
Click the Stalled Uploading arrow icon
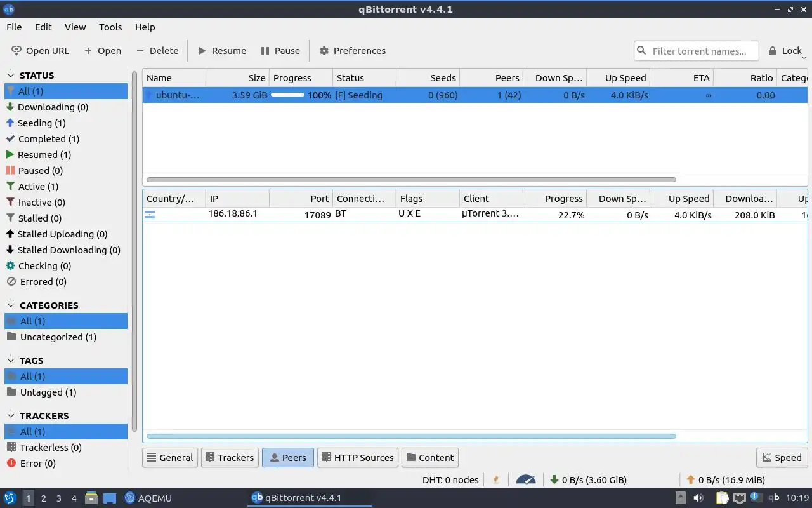click(x=10, y=234)
